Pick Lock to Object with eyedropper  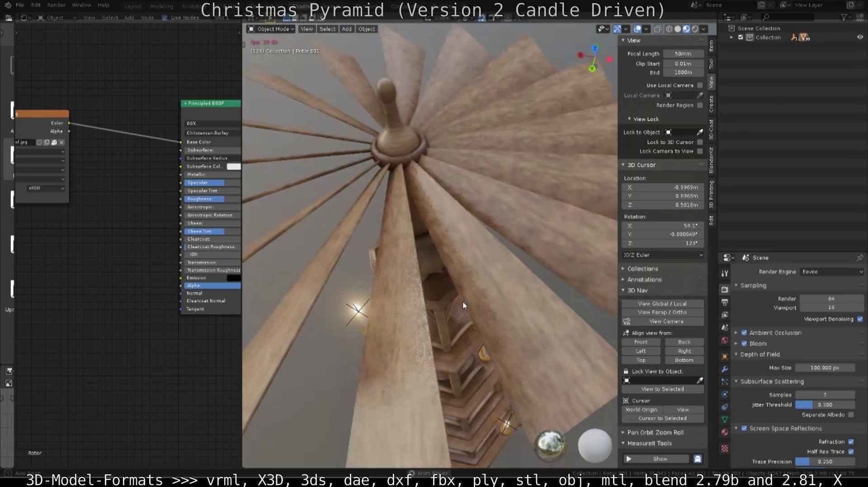click(700, 132)
